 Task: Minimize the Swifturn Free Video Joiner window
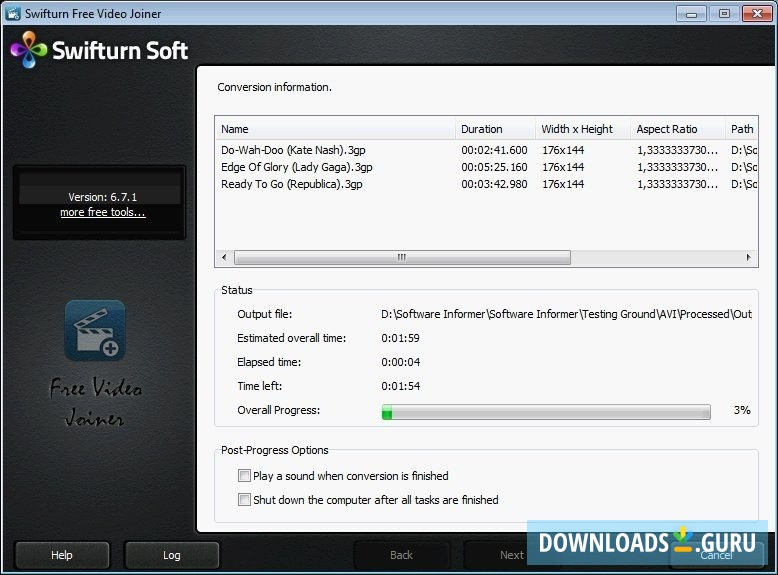tap(691, 14)
